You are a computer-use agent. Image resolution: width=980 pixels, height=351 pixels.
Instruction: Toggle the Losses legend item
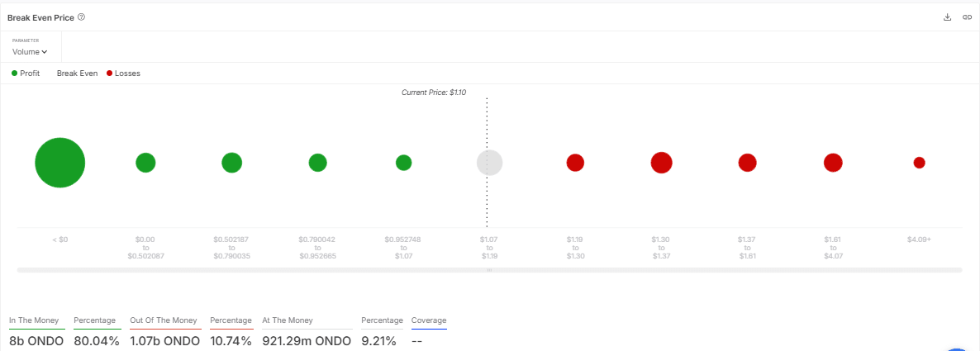(123, 74)
